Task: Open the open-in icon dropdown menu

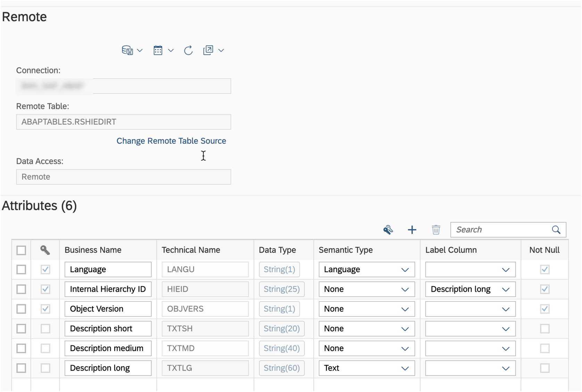Action: pyautogui.click(x=222, y=50)
